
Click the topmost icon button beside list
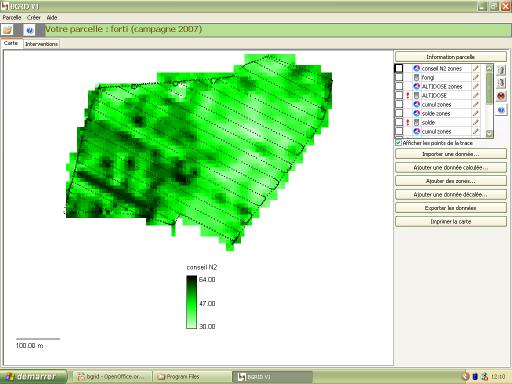pyautogui.click(x=501, y=70)
